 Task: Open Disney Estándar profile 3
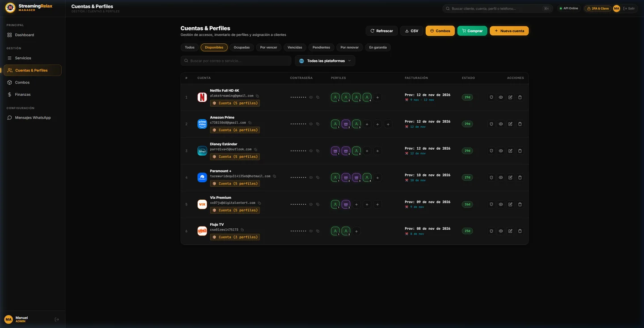(356, 151)
